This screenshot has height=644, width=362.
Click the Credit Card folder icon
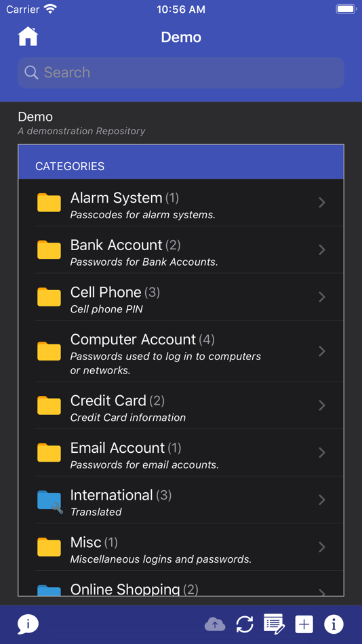point(49,405)
